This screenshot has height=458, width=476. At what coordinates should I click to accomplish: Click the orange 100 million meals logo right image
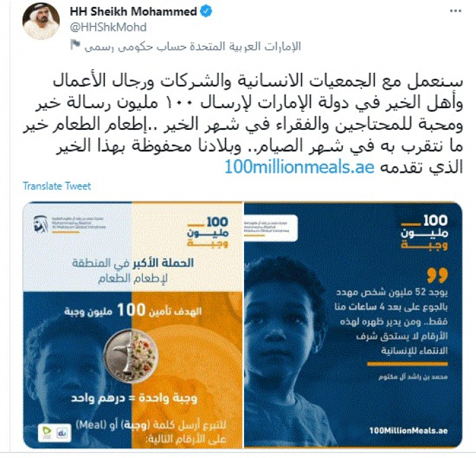pos(424,232)
